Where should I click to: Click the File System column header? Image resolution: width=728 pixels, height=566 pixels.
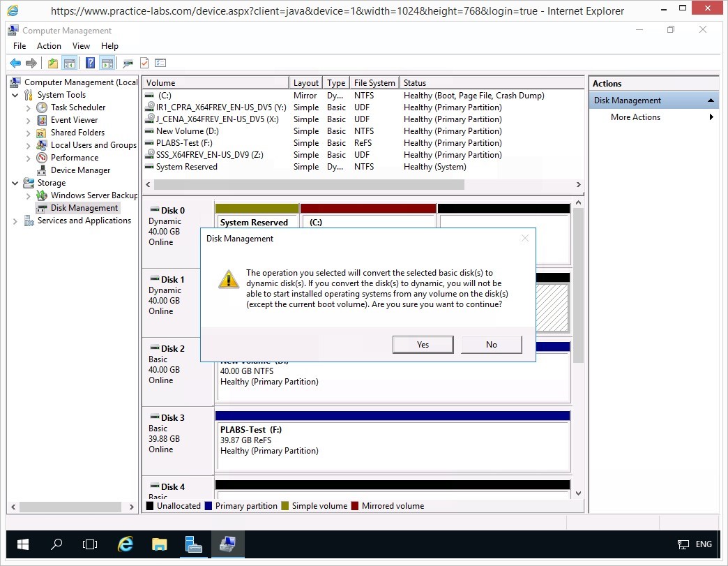(x=374, y=83)
